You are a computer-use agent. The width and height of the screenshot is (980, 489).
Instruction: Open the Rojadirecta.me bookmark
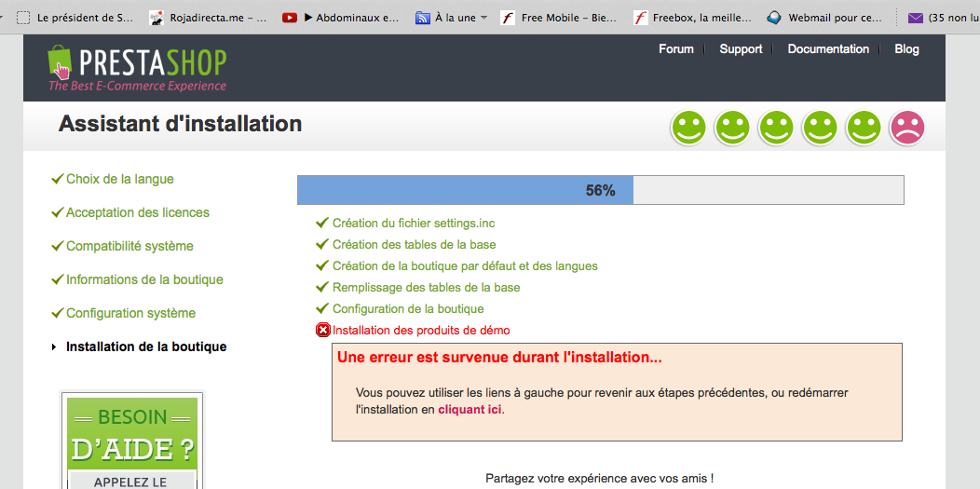209,18
